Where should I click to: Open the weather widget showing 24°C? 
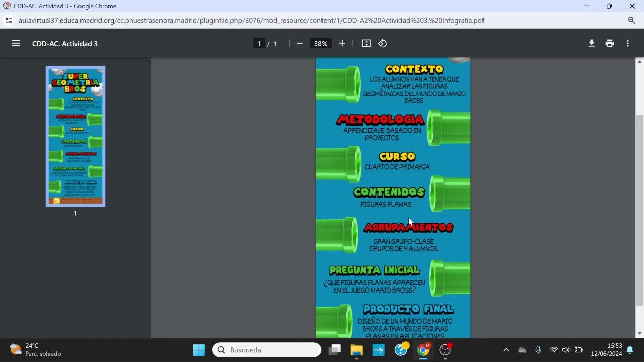(x=35, y=350)
